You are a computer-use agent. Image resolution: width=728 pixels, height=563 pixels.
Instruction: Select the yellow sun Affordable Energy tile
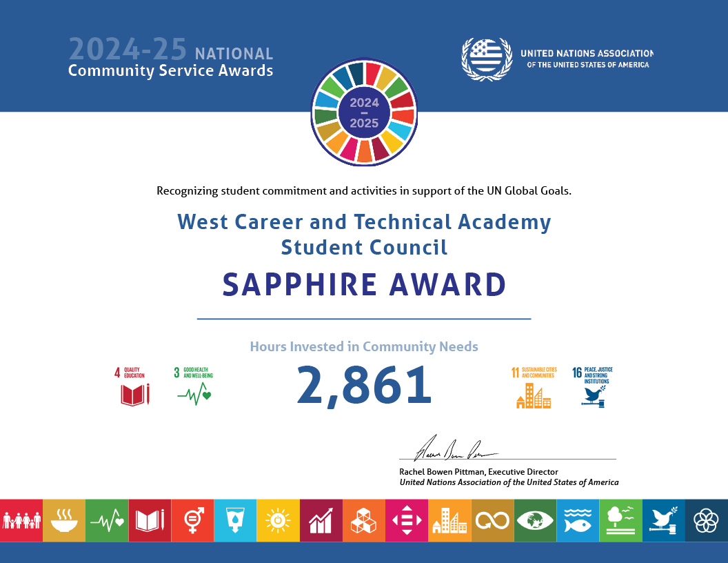coord(278,520)
